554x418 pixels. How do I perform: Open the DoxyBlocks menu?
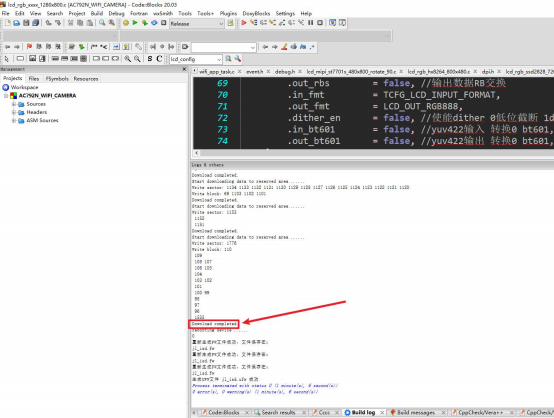pyautogui.click(x=256, y=13)
